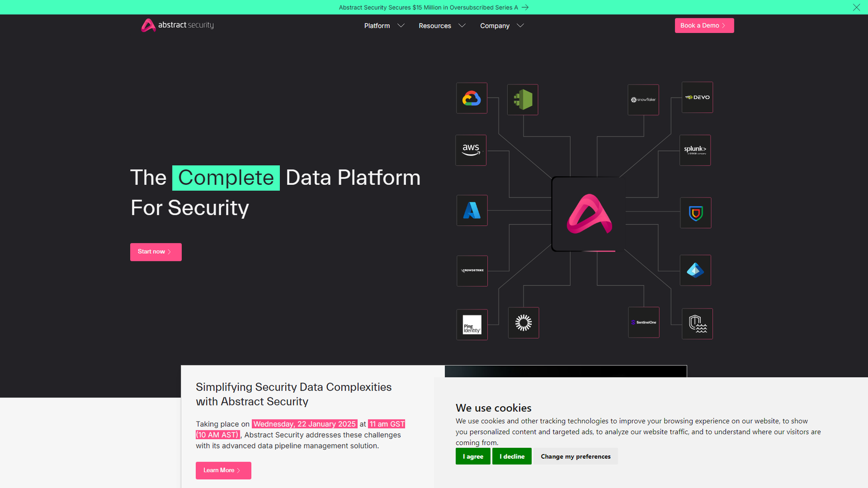This screenshot has width=868, height=488.
Task: Click the Snowflake integration tile
Action: (x=643, y=100)
